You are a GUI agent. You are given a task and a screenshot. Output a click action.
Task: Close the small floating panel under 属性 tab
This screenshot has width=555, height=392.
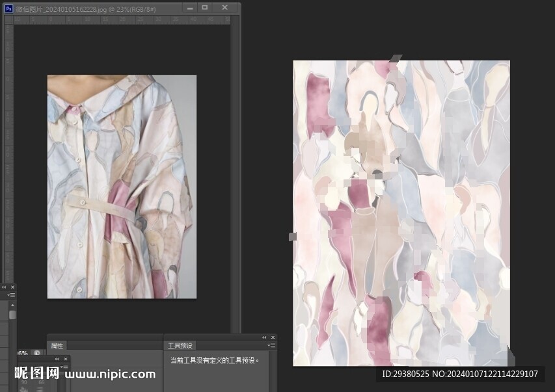pos(64,358)
